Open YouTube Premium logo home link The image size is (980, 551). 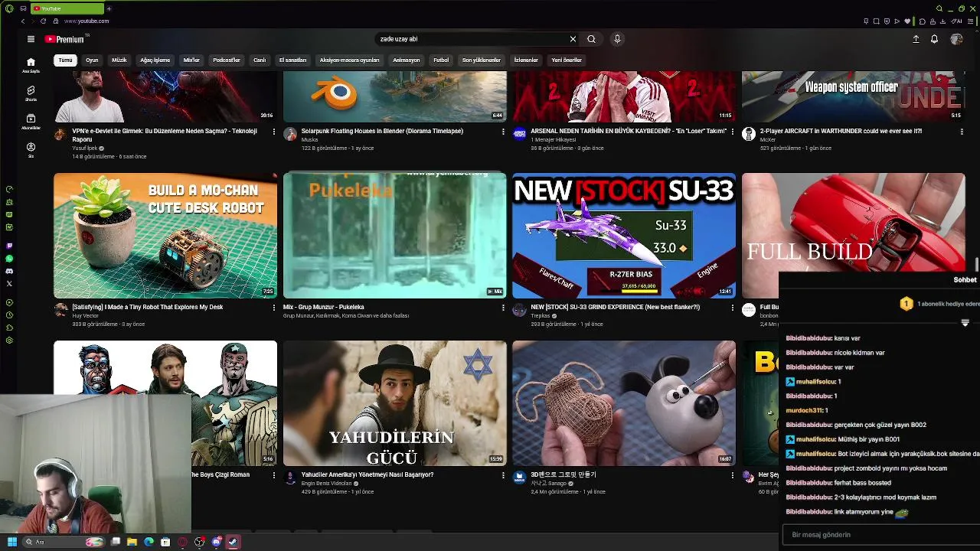[67, 39]
